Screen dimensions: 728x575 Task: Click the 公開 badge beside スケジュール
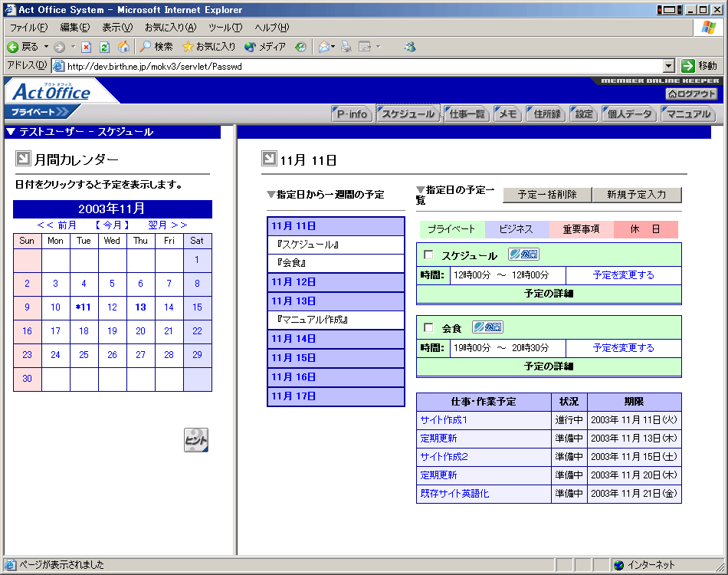click(x=523, y=255)
